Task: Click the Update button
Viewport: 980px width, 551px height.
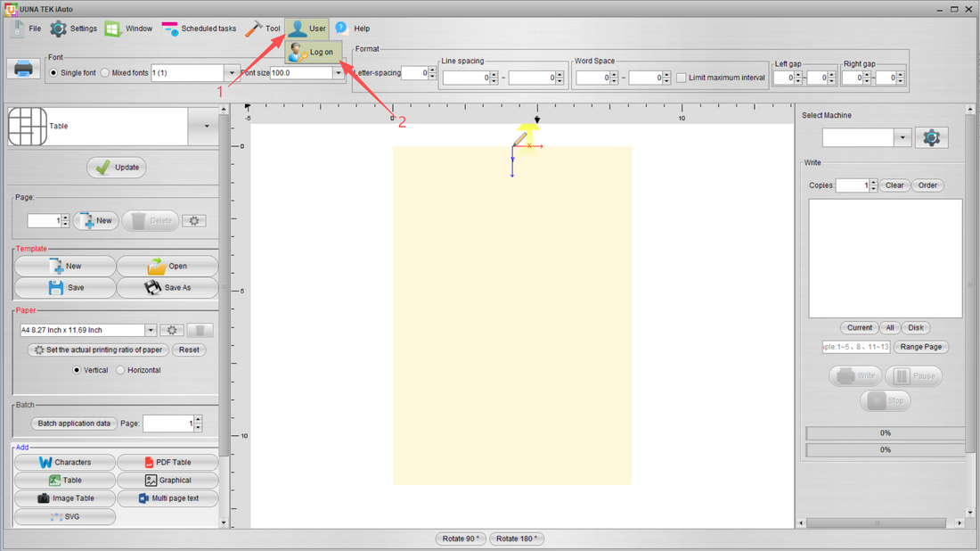Action: 116,168
